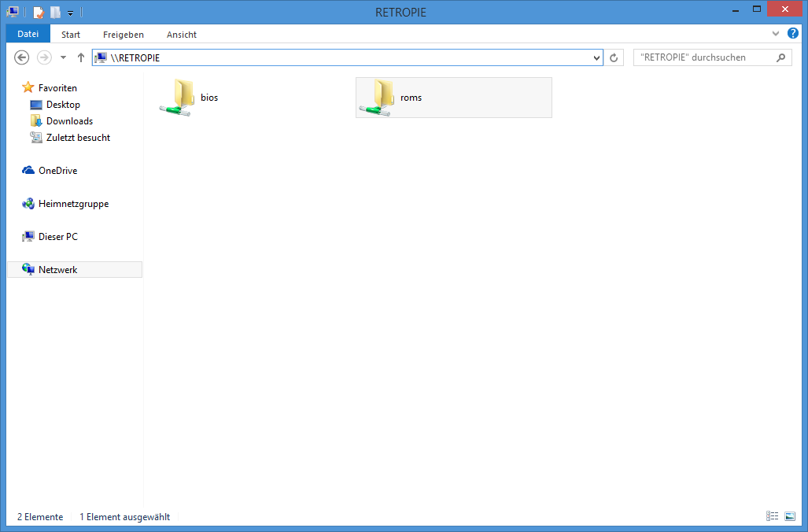This screenshot has height=532, width=808.
Task: Open the address bar history dropdown
Action: point(596,57)
